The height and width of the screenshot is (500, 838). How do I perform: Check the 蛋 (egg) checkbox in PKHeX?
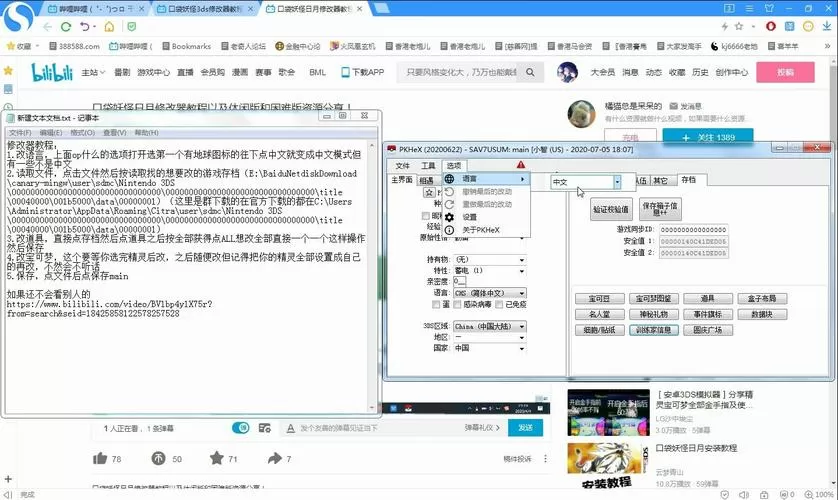[x=436, y=304]
